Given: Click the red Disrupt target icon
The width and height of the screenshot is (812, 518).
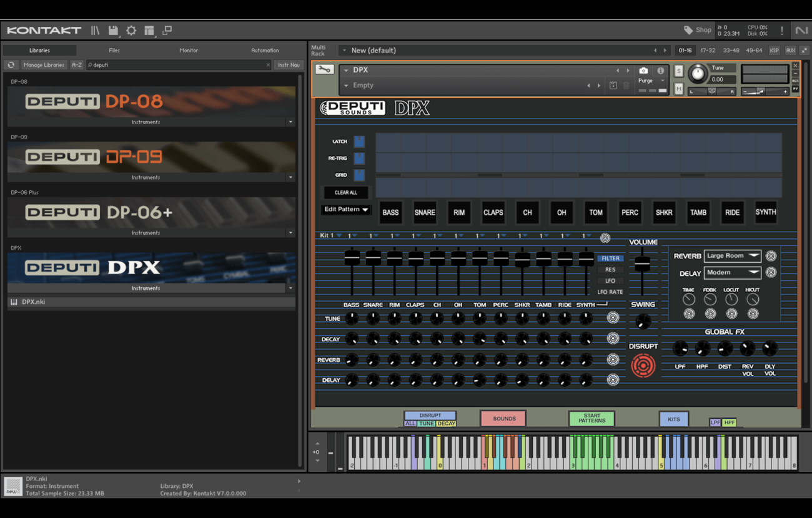Looking at the screenshot, I should click(x=643, y=366).
